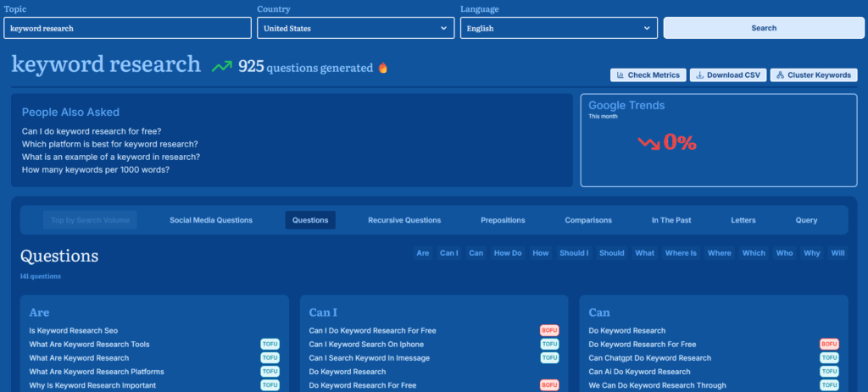Switch to the Prepositions tab
Image resolution: width=868 pixels, height=392 pixels.
503,220
